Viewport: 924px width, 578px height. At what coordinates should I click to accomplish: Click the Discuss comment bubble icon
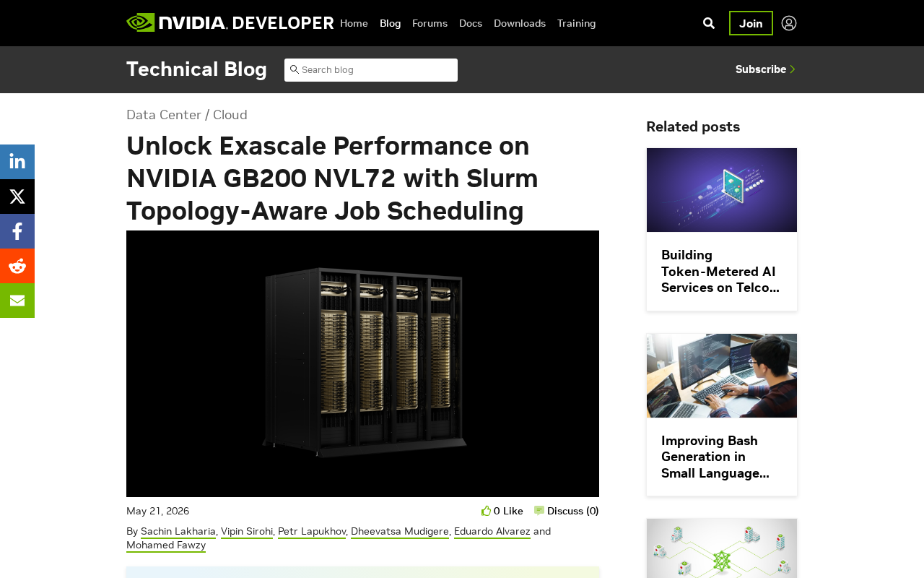(x=539, y=511)
